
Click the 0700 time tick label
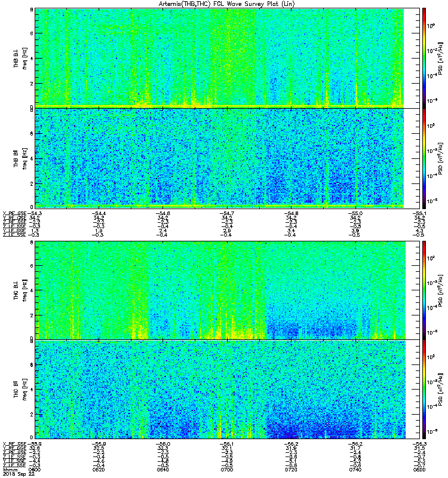(x=227, y=470)
